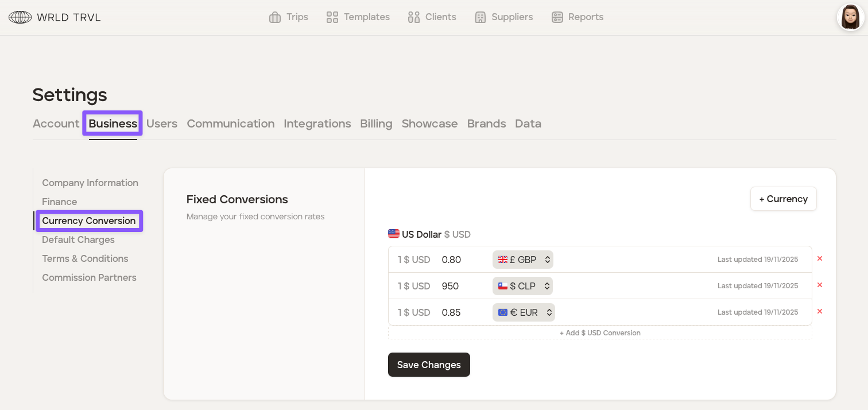Viewport: 868px width, 410px height.
Task: Click + Add $ USD Conversion
Action: (x=600, y=333)
